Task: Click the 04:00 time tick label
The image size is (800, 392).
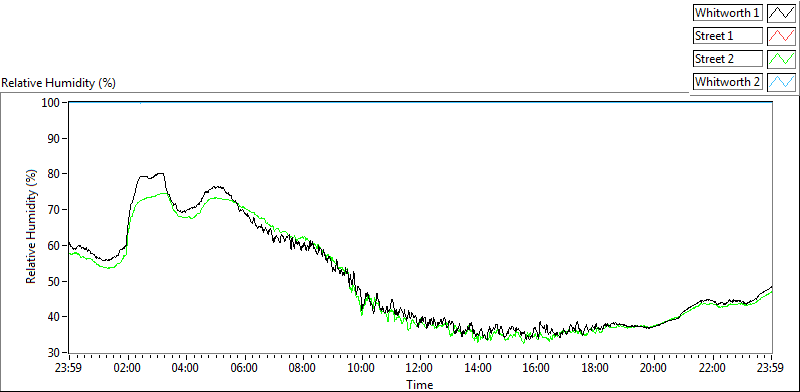Action: 186,367
